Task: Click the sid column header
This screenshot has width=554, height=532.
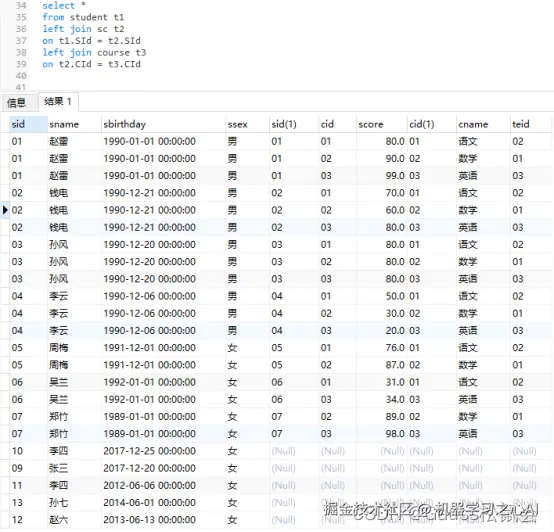Action: 28,124
